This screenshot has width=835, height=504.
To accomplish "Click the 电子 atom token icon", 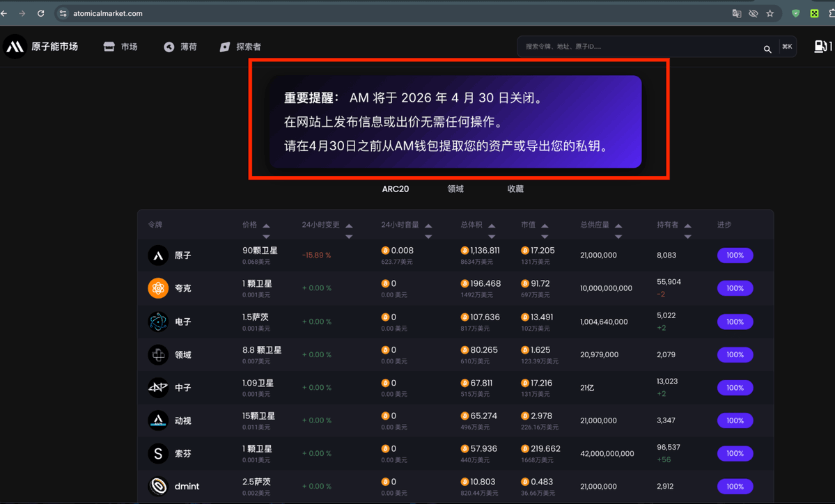I will (x=157, y=321).
